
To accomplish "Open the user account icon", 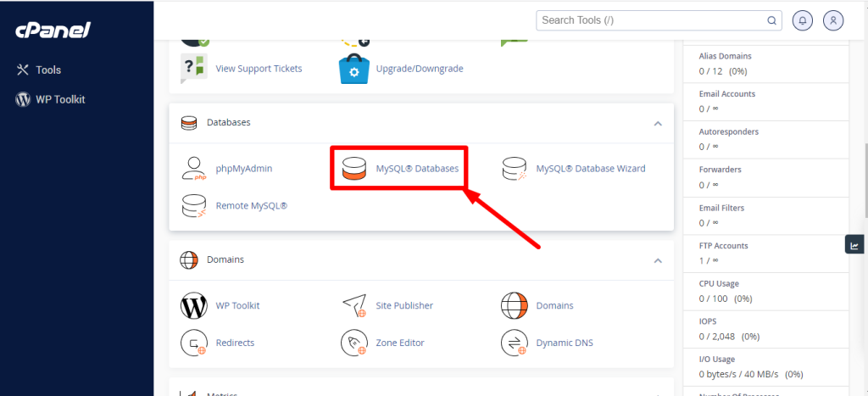I will 833,20.
